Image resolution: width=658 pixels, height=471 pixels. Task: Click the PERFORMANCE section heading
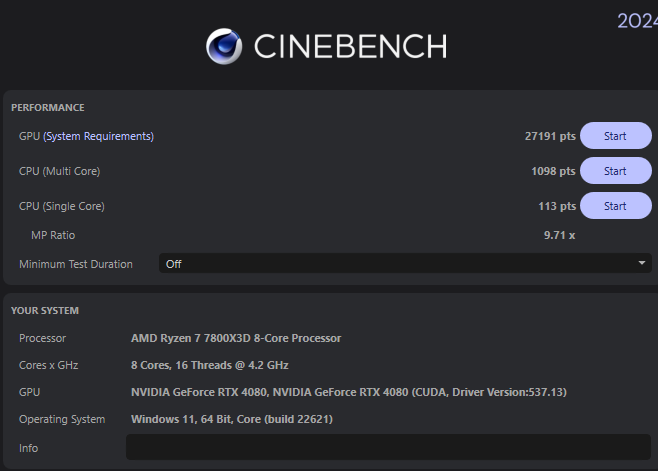click(48, 107)
